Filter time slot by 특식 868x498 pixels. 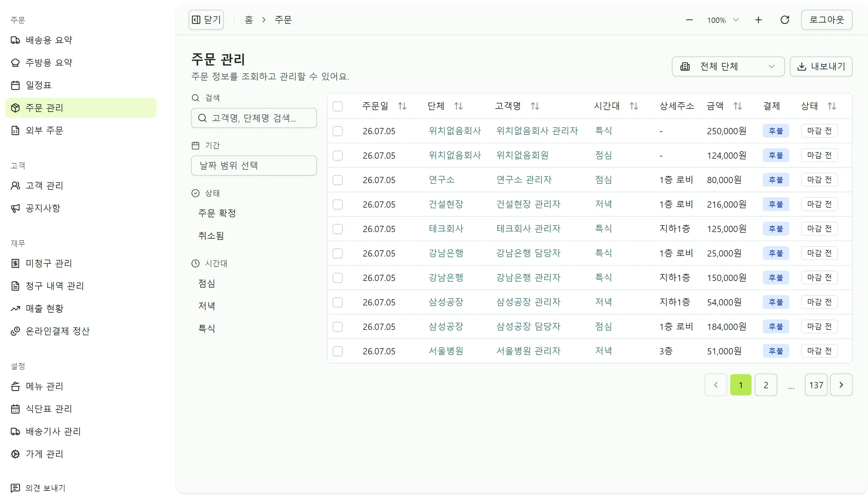(207, 329)
